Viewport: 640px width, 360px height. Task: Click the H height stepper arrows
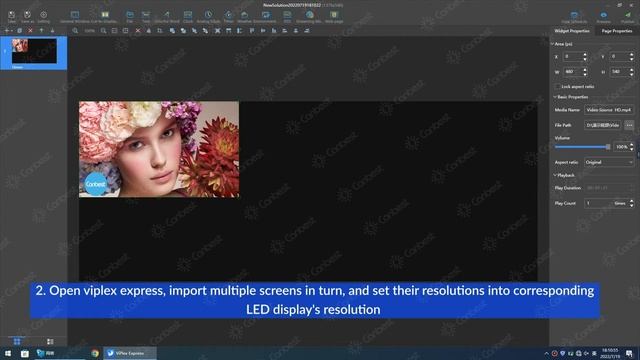631,72
